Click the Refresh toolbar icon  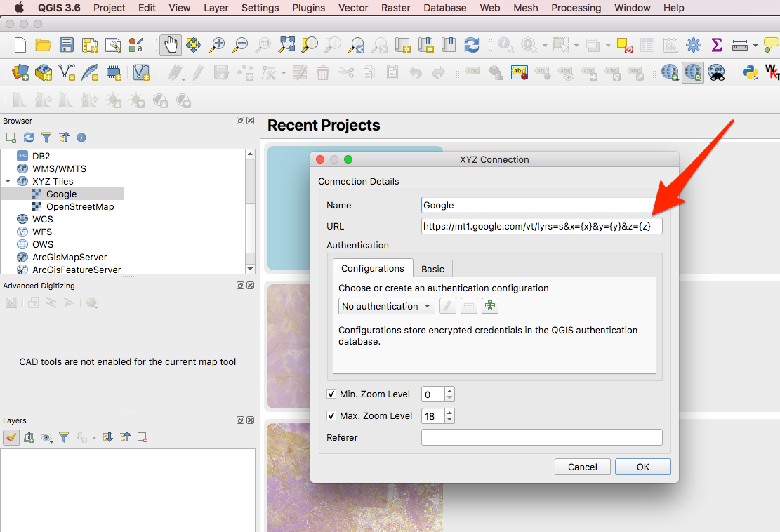point(472,46)
